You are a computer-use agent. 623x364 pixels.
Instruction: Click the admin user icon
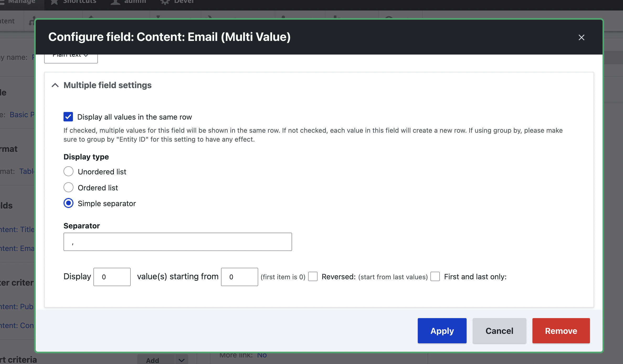pos(115,2)
